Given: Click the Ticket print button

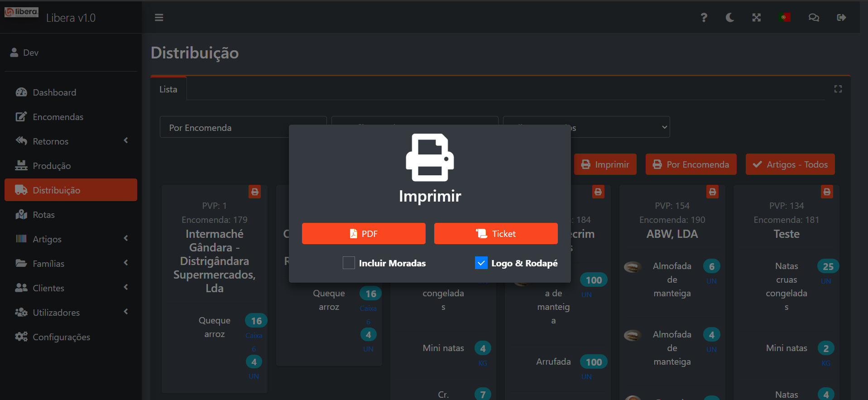Looking at the screenshot, I should (496, 234).
